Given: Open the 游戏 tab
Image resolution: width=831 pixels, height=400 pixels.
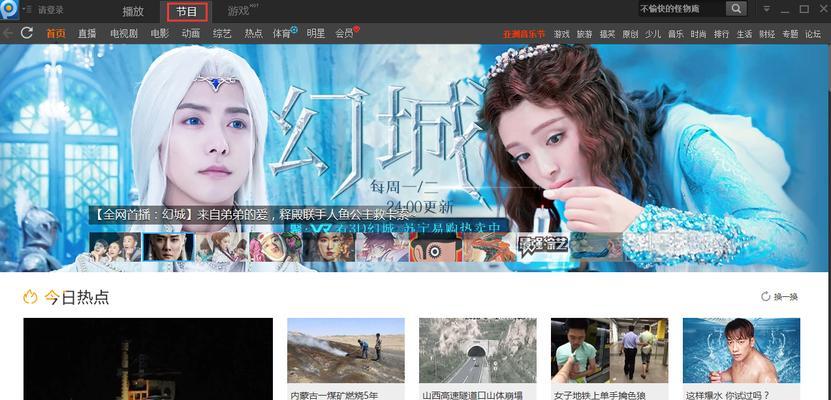Looking at the screenshot, I should click(x=239, y=11).
